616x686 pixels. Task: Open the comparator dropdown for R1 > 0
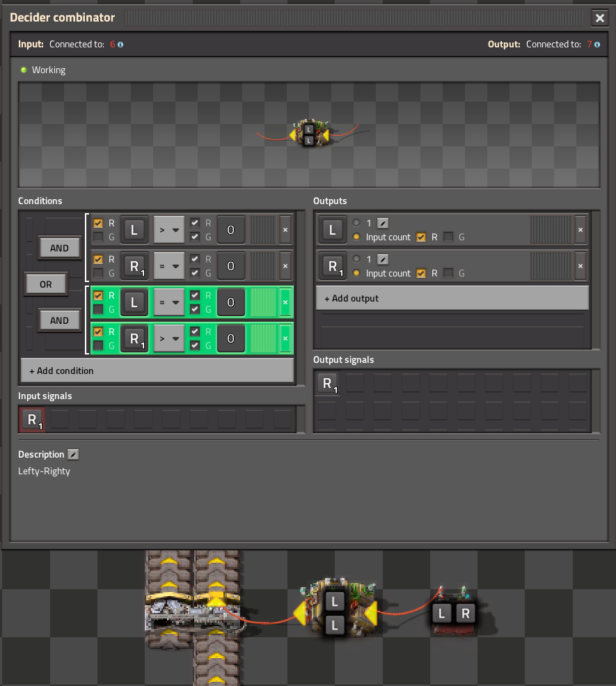coord(168,338)
